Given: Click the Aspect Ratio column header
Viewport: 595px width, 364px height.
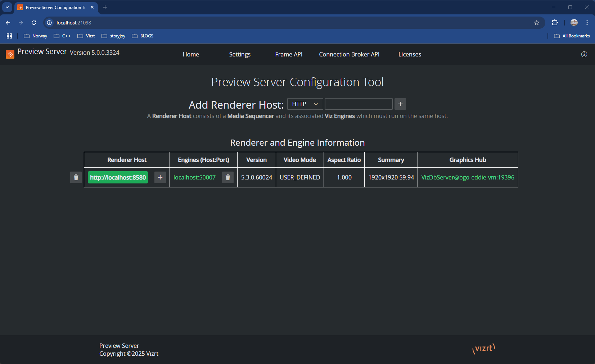Looking at the screenshot, I should (344, 160).
